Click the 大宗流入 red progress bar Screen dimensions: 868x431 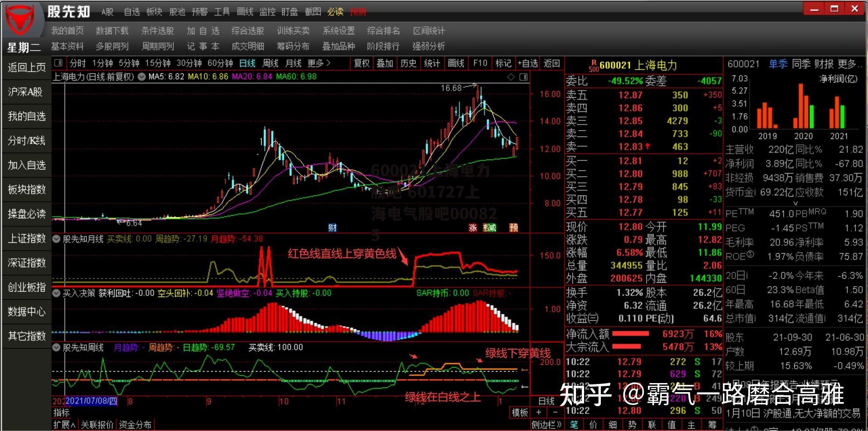tap(627, 347)
